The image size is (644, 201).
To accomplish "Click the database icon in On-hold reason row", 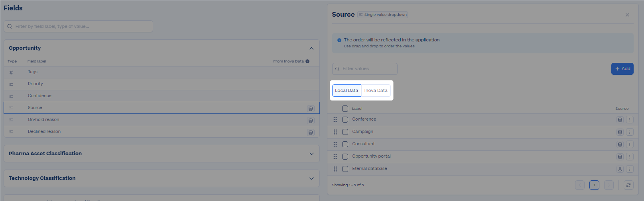I will (x=311, y=121).
